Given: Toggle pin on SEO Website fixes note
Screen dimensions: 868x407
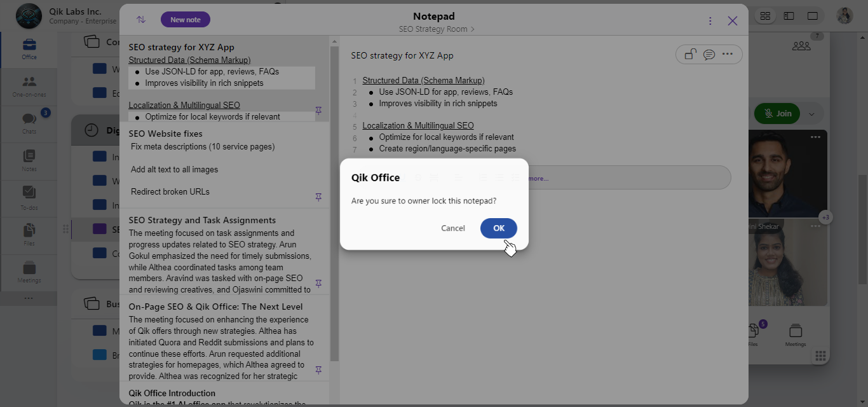Looking at the screenshot, I should (x=318, y=197).
